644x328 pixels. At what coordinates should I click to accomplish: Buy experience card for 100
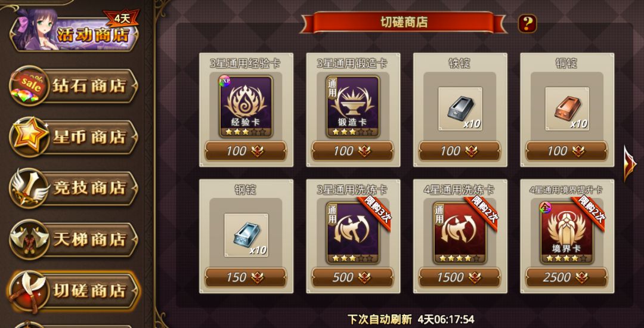[246, 151]
